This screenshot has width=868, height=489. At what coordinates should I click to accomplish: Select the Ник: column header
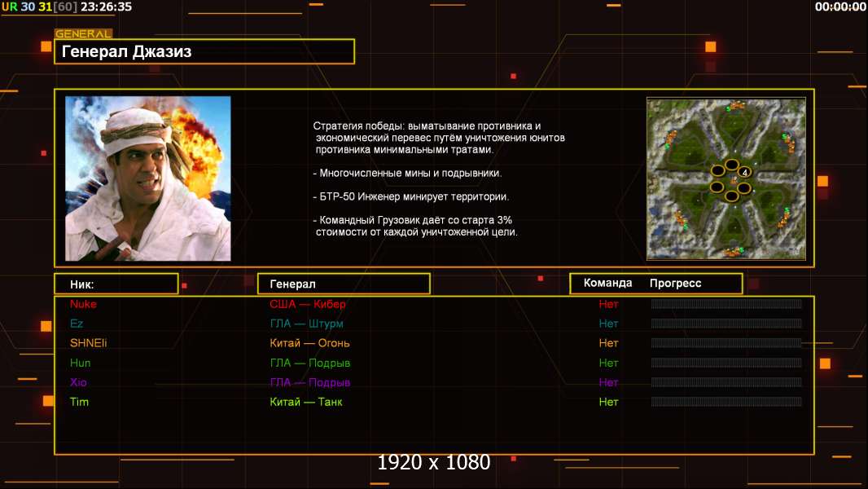[x=116, y=284]
